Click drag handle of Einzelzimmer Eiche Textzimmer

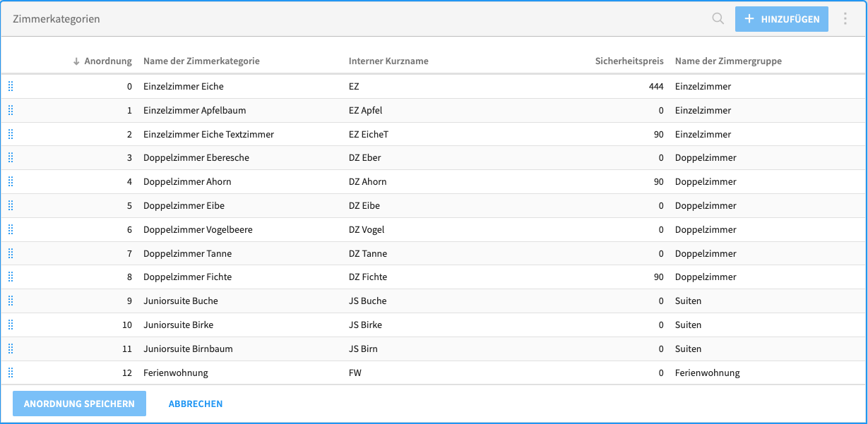(x=11, y=134)
